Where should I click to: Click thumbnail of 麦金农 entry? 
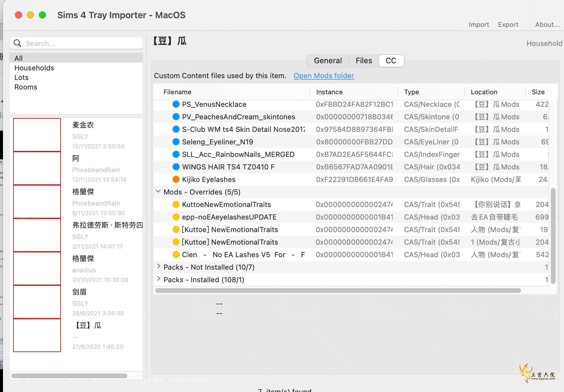coord(37,135)
